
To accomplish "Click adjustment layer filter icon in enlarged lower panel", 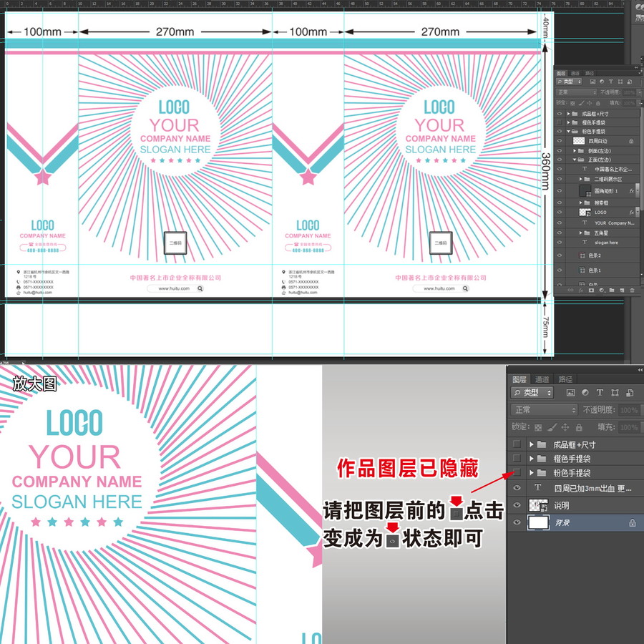I will tap(585, 393).
